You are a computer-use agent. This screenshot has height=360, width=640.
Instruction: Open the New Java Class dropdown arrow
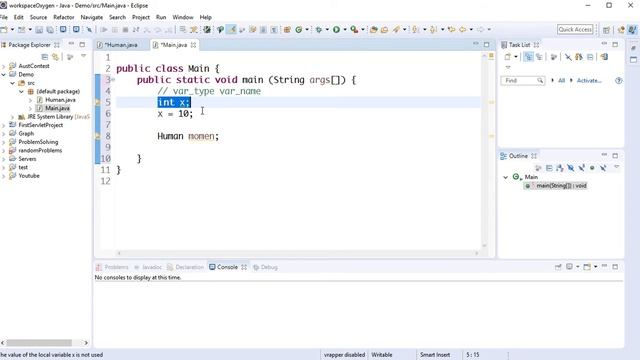pos(307,29)
